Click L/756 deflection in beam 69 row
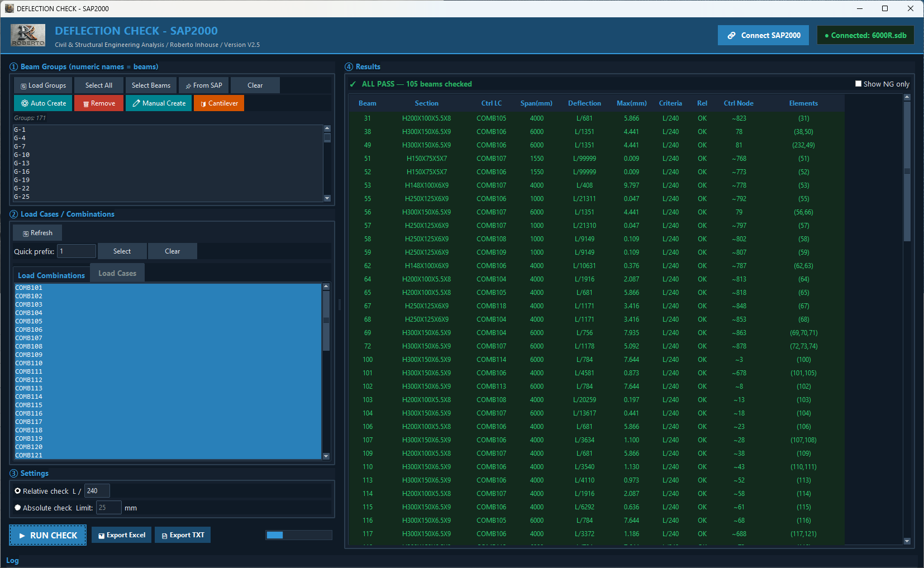The height and width of the screenshot is (568, 924). [x=585, y=333]
